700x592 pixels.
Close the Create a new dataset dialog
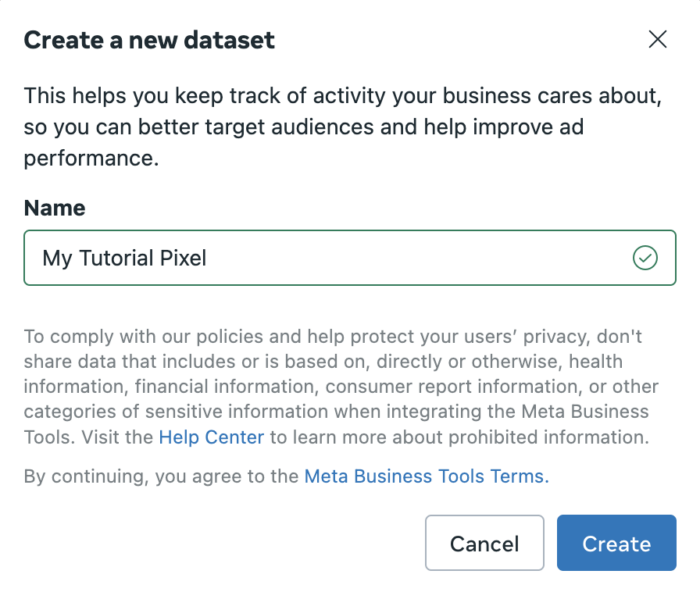[x=657, y=40]
